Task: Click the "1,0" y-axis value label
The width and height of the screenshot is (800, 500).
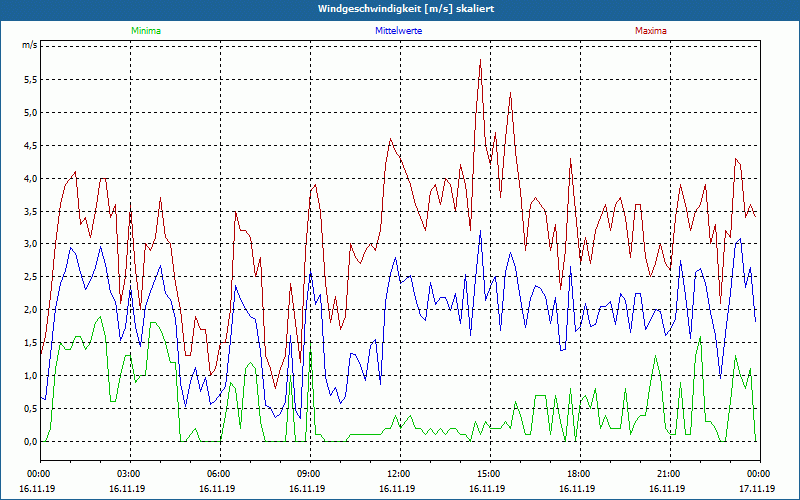Action: click(x=29, y=376)
